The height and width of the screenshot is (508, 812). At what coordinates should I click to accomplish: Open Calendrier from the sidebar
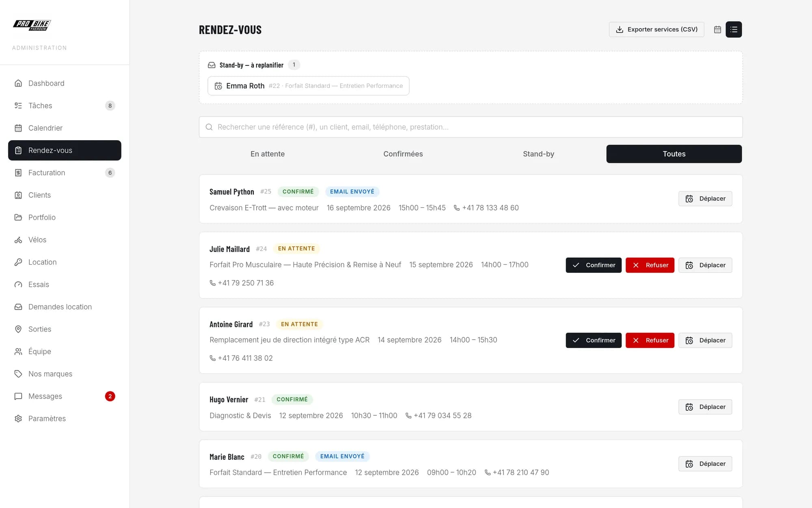pos(65,128)
